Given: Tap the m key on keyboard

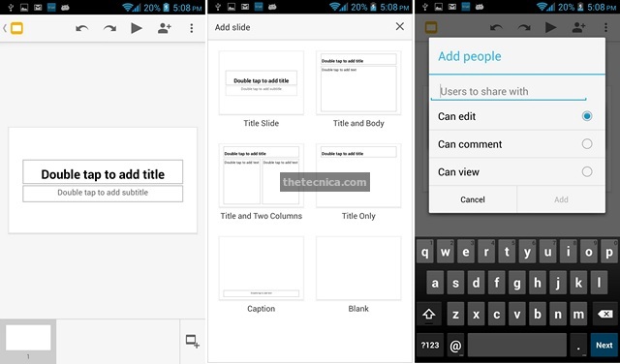Looking at the screenshot, I should [x=578, y=315].
